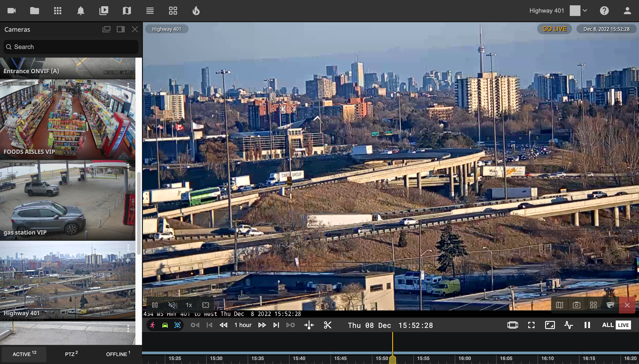Toggle vehicle detection filter
This screenshot has width=639, height=364.
coord(165,325)
